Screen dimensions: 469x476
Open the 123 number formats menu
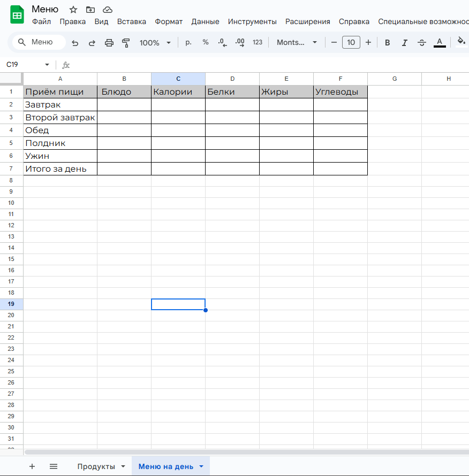(258, 42)
